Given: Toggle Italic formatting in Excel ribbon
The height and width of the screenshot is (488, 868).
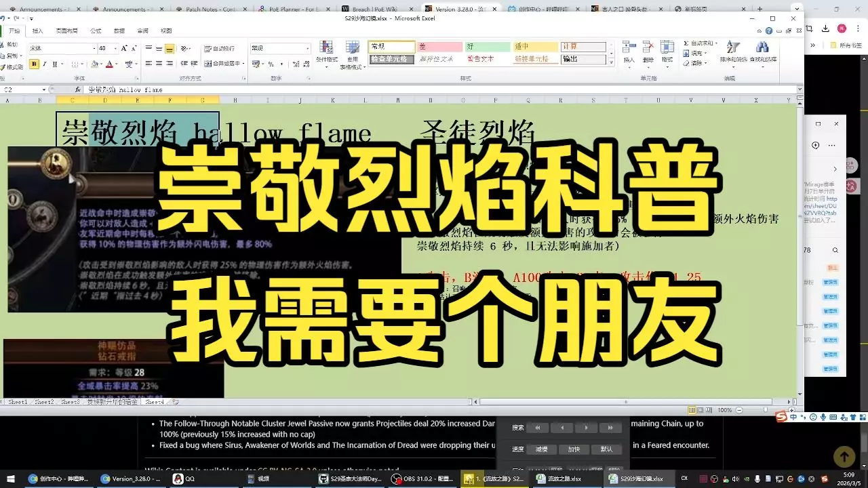Looking at the screenshot, I should point(44,64).
